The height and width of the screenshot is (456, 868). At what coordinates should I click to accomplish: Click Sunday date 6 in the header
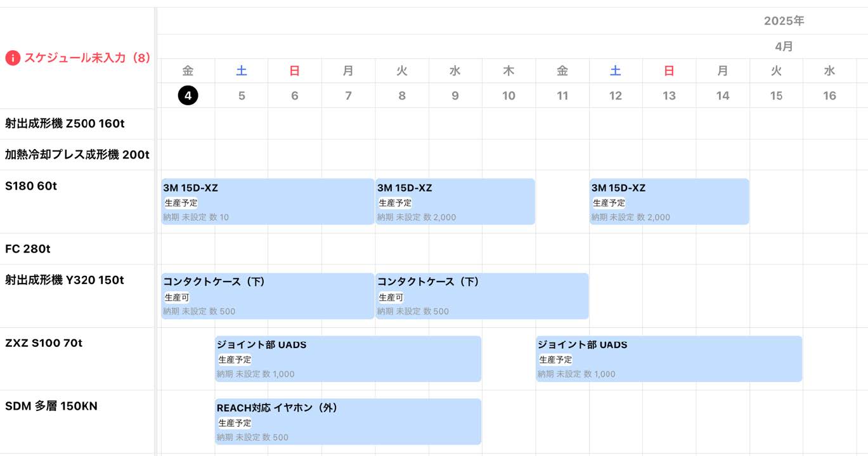click(x=294, y=96)
